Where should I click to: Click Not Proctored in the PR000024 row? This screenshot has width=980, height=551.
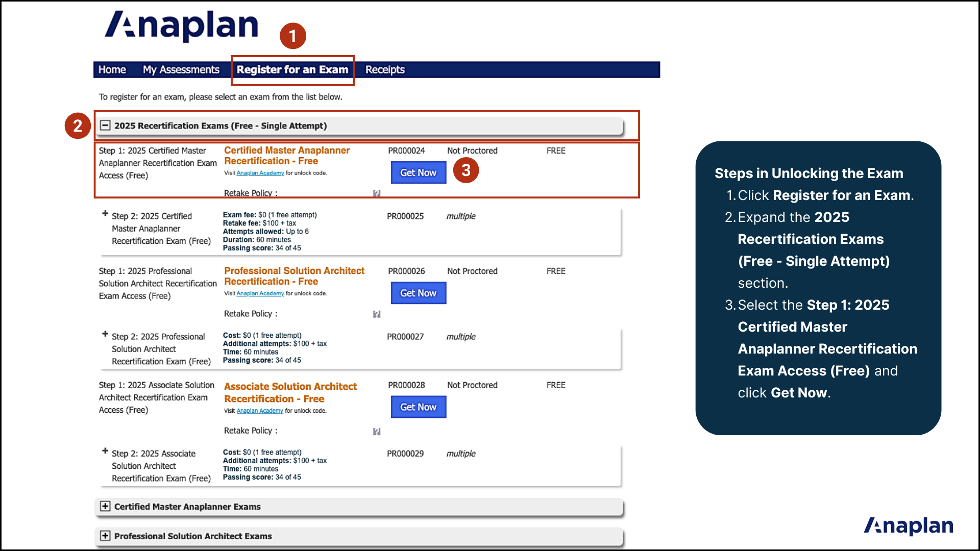point(472,151)
